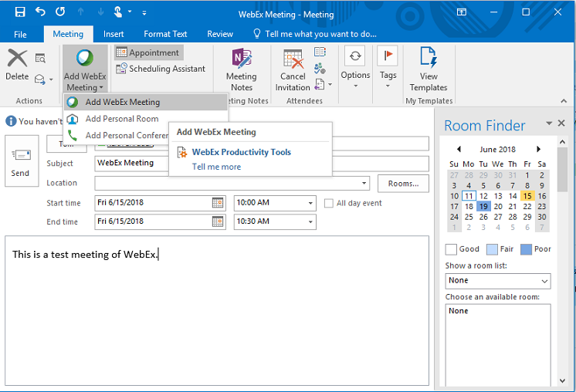The width and height of the screenshot is (576, 392).
Task: Open the Address Book icon in Attendees
Action: (320, 52)
